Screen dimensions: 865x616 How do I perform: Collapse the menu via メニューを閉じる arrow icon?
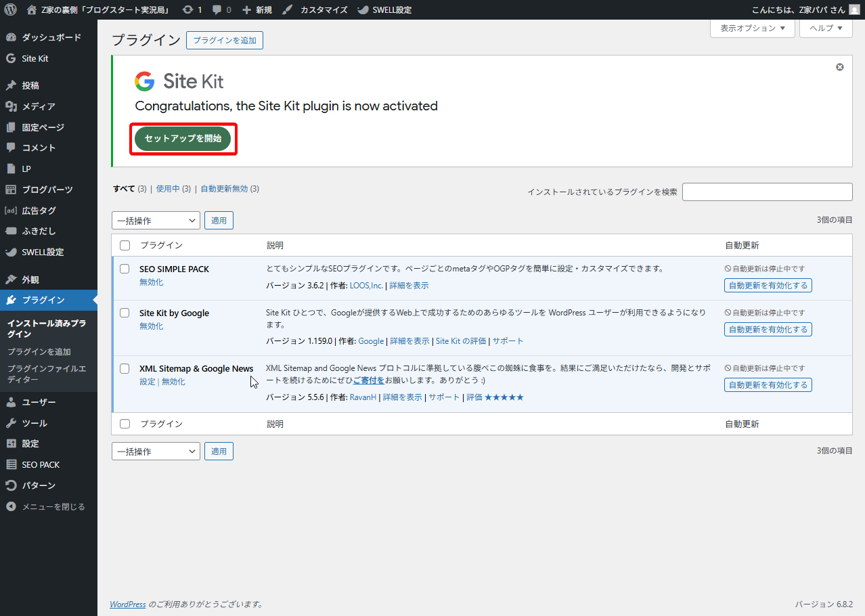pos(11,506)
